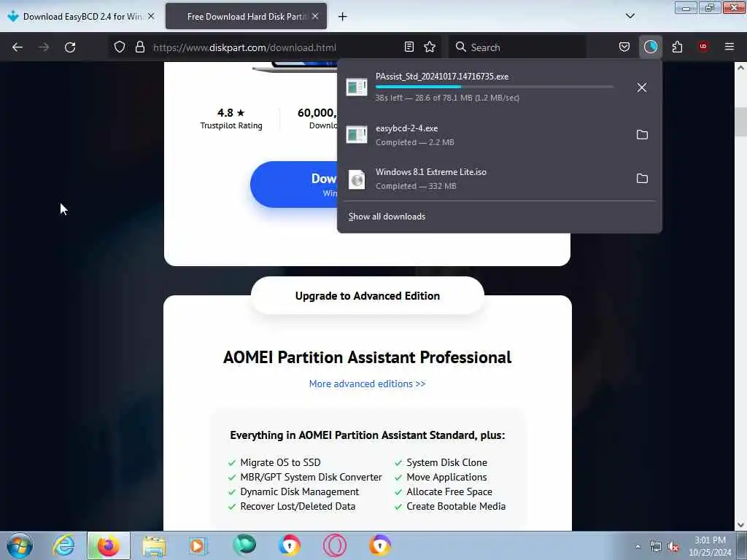Click page scrollbar down arrow

740,525
